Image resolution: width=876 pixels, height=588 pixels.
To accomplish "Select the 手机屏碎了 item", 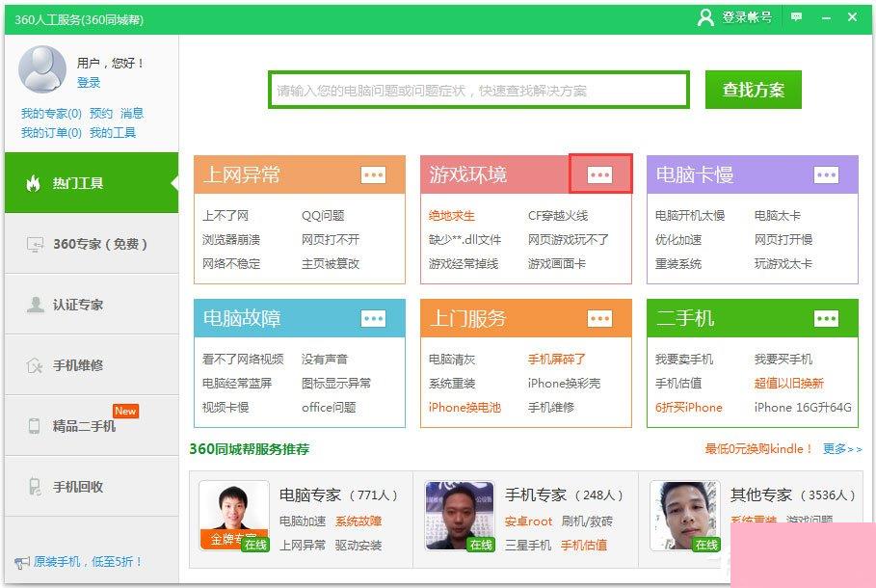I will pyautogui.click(x=557, y=360).
